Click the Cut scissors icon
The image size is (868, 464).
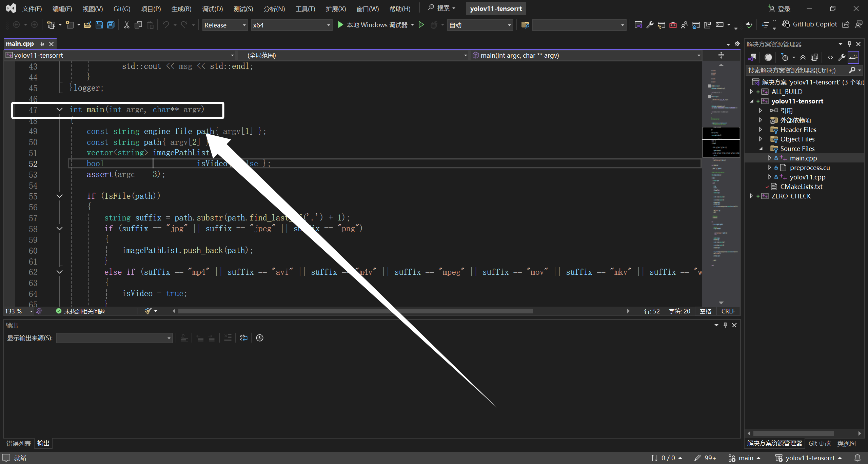pyautogui.click(x=126, y=25)
